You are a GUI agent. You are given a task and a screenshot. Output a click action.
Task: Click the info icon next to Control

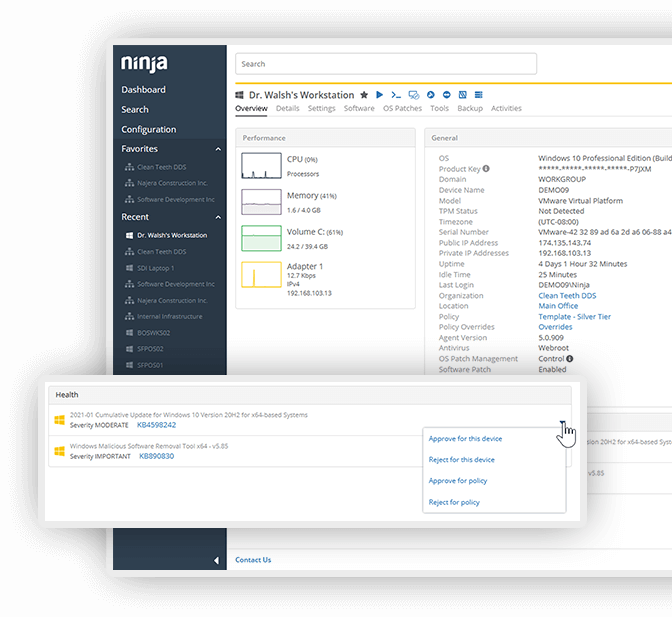[569, 359]
